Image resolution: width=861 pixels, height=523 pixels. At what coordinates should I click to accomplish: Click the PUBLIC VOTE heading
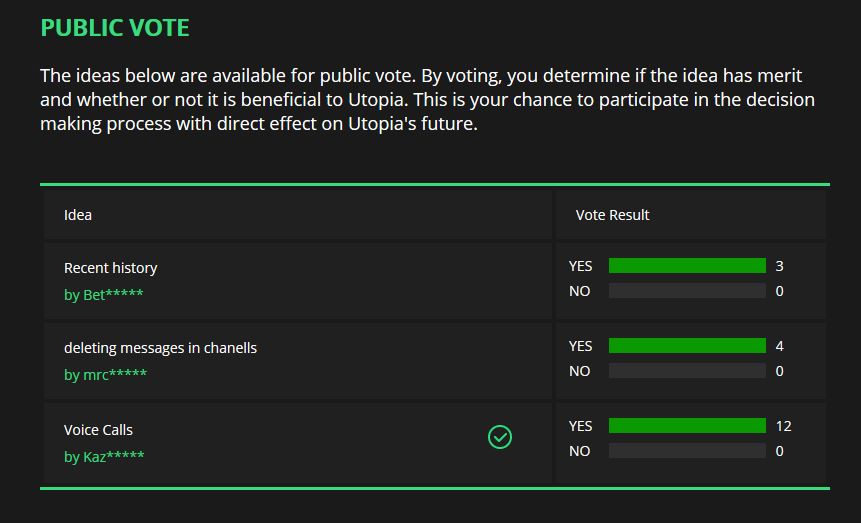[115, 28]
